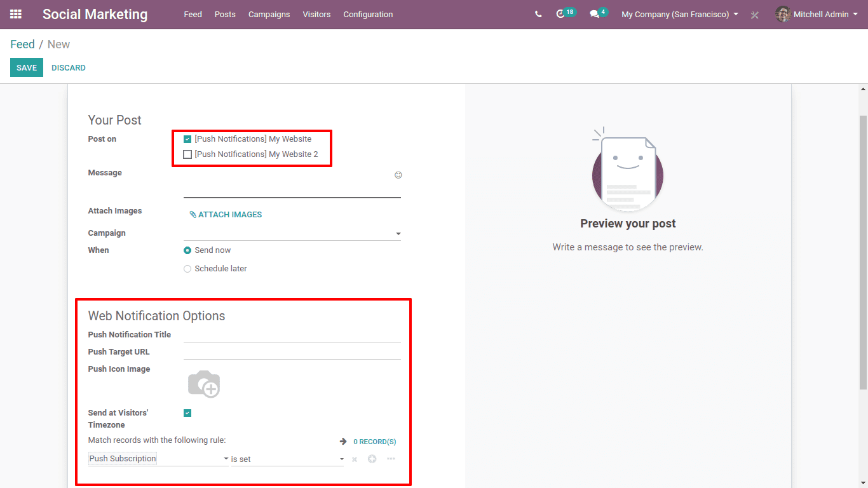Viewport: 868px width, 488px height.
Task: Click the 'Preview your post' heading
Action: click(628, 224)
